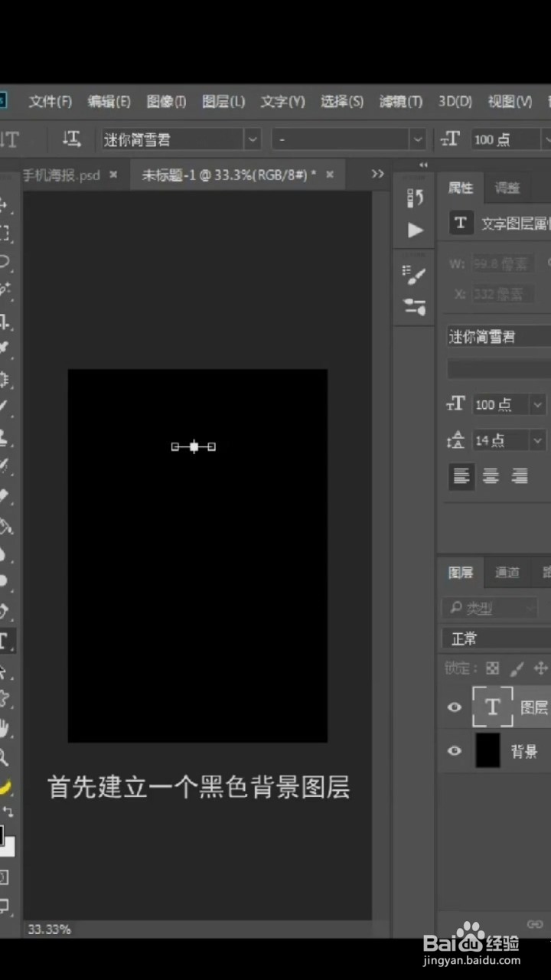Hide the text layer with eye icon
551x980 pixels.
(x=455, y=707)
